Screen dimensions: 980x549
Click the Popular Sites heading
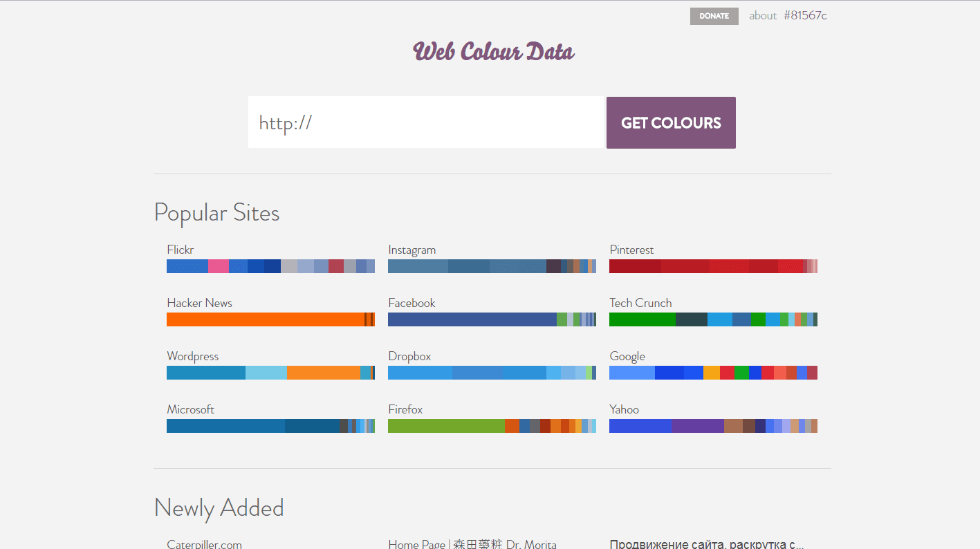216,212
